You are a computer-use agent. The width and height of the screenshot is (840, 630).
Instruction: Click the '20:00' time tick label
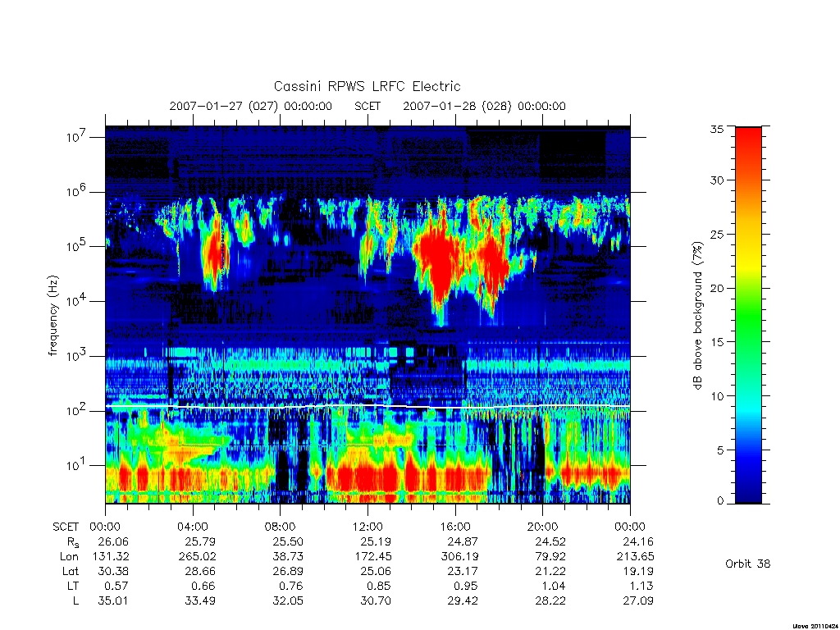(543, 527)
